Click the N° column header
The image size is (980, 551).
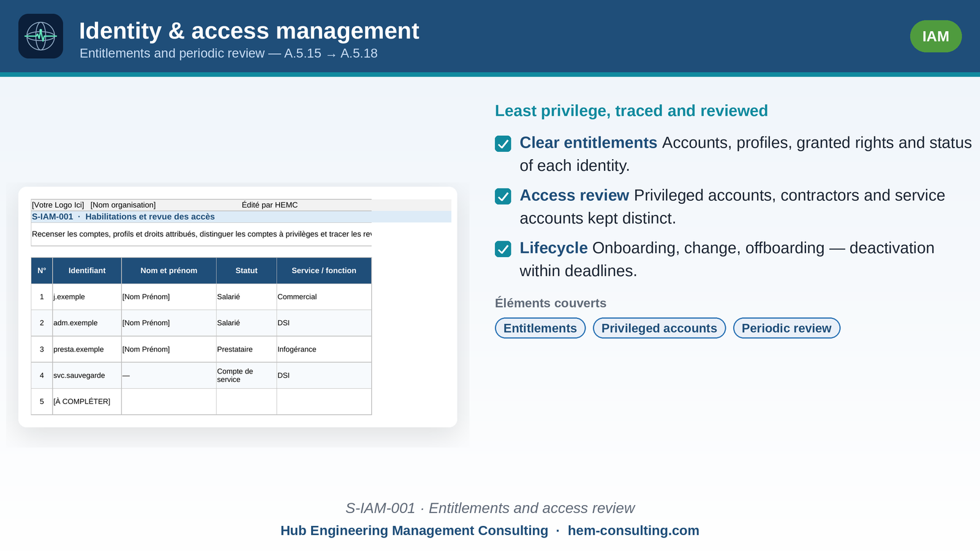coord(42,271)
